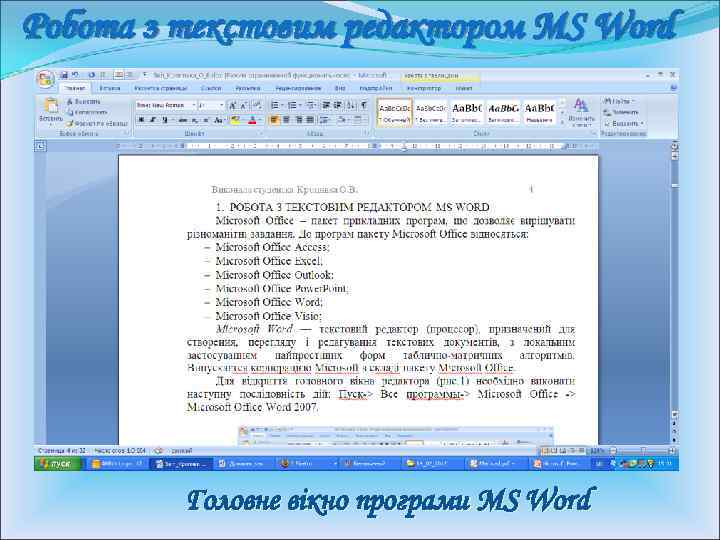The height and width of the screenshot is (540, 720).
Task: Click the Change Styles icon
Action: click(581, 113)
